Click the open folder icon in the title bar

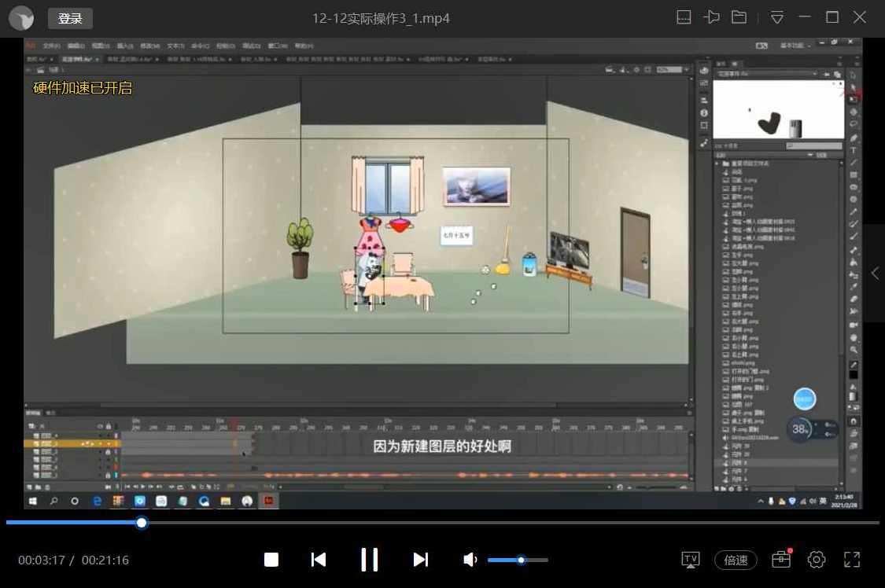point(739,16)
